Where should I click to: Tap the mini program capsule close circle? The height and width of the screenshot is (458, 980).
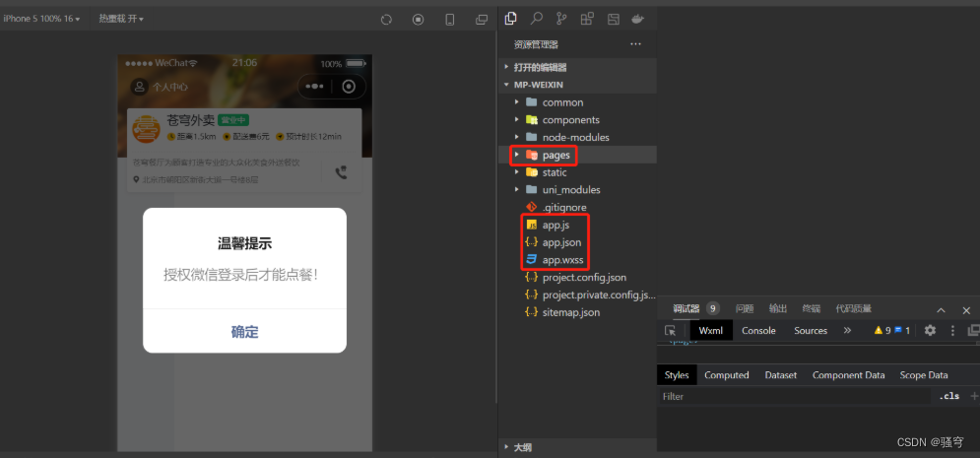coord(349,87)
